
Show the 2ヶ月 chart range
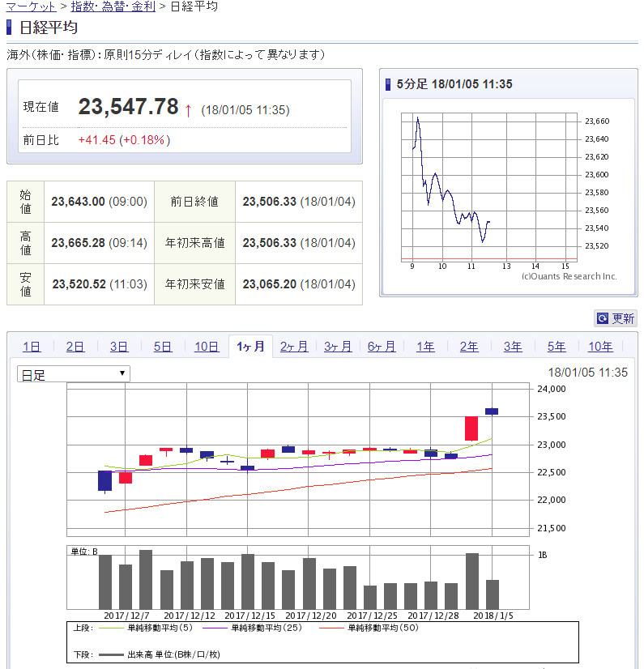point(294,347)
